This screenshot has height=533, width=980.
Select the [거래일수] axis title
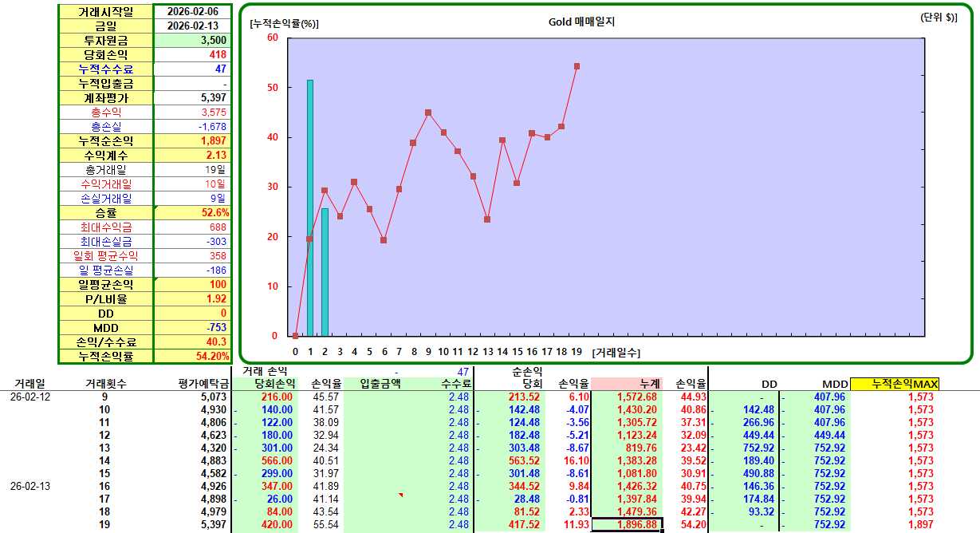tap(616, 351)
